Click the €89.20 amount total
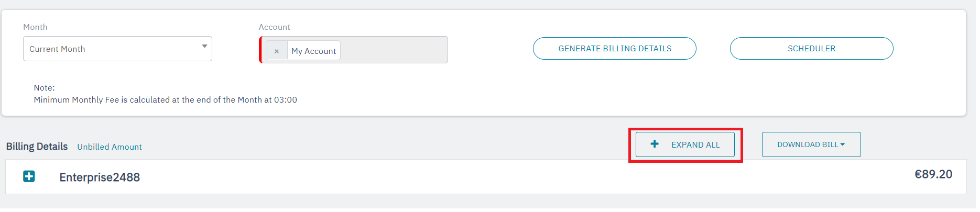This screenshot has width=980, height=212. tap(933, 174)
